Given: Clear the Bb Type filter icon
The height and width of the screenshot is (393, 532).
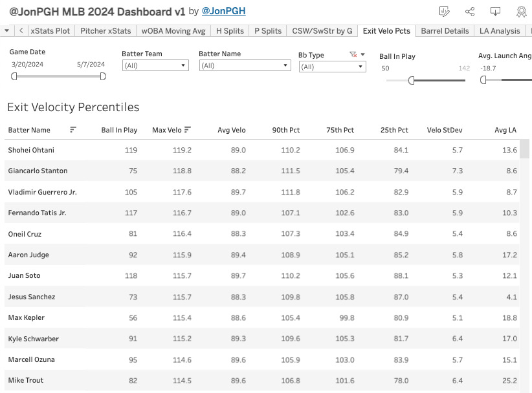Looking at the screenshot, I should point(353,54).
